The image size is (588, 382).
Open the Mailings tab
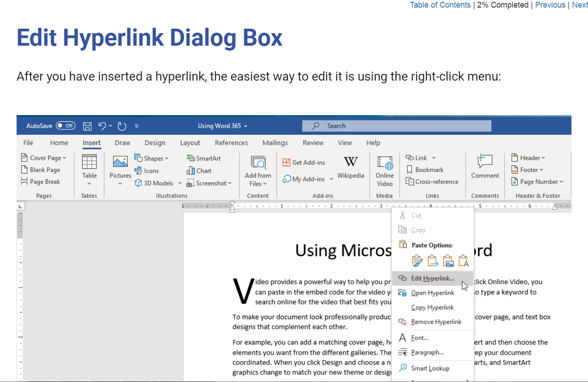pos(275,143)
